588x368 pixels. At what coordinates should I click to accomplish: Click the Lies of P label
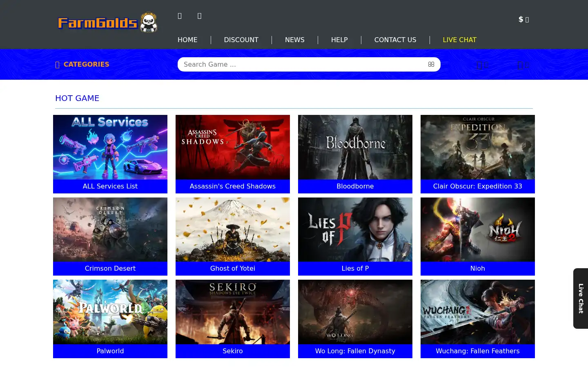[x=355, y=269]
